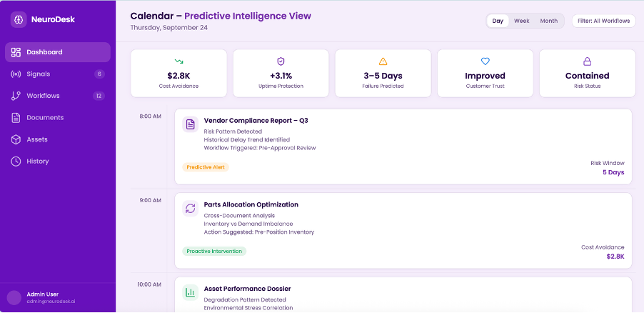
Task: Click the shield icon above Uptime Protection
Action: tap(281, 61)
